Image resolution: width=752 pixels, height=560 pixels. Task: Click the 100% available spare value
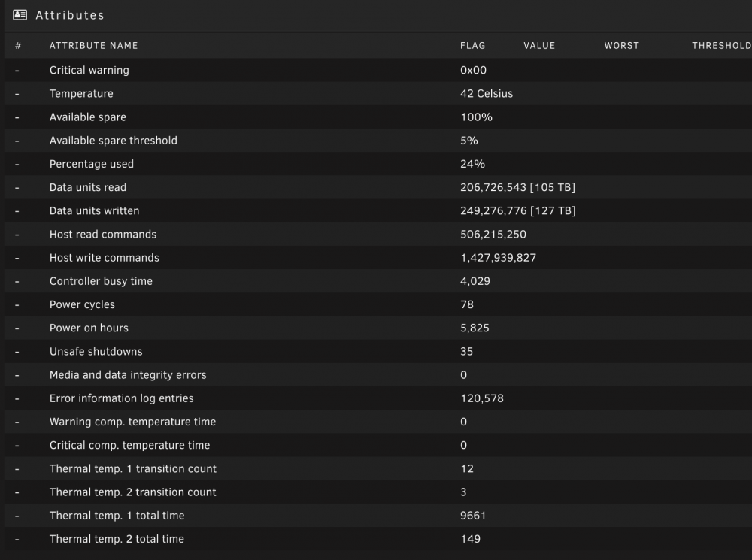coord(476,117)
